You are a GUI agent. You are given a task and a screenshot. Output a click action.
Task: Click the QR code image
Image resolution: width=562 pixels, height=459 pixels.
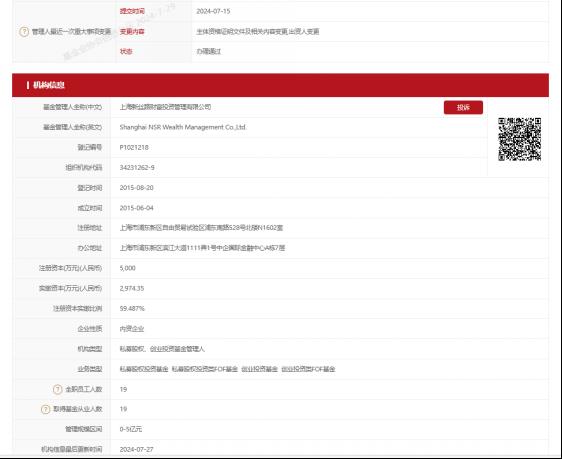point(519,139)
